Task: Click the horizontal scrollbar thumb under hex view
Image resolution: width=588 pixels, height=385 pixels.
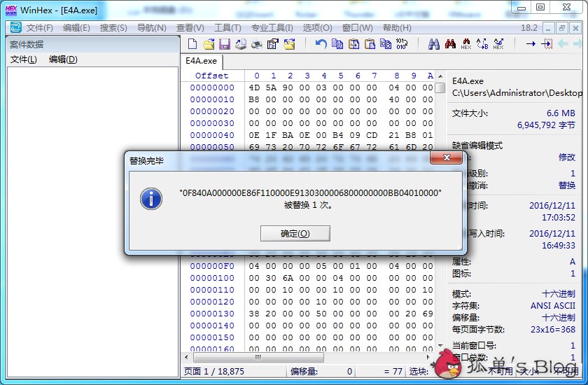Action: coord(258,357)
